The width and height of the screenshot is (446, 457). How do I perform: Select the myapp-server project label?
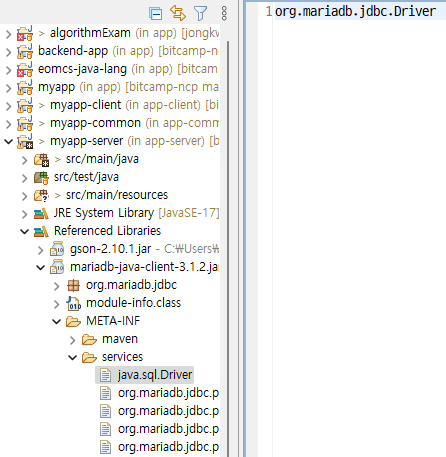(x=87, y=141)
